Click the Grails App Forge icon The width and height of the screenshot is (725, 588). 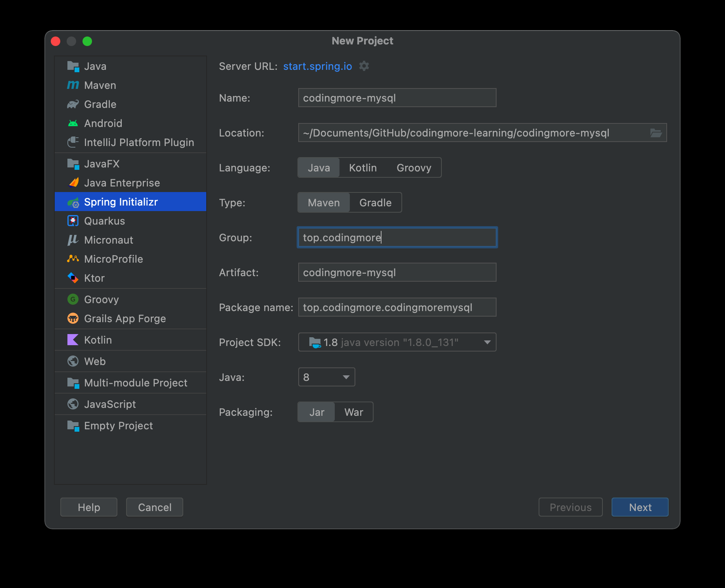click(x=73, y=318)
